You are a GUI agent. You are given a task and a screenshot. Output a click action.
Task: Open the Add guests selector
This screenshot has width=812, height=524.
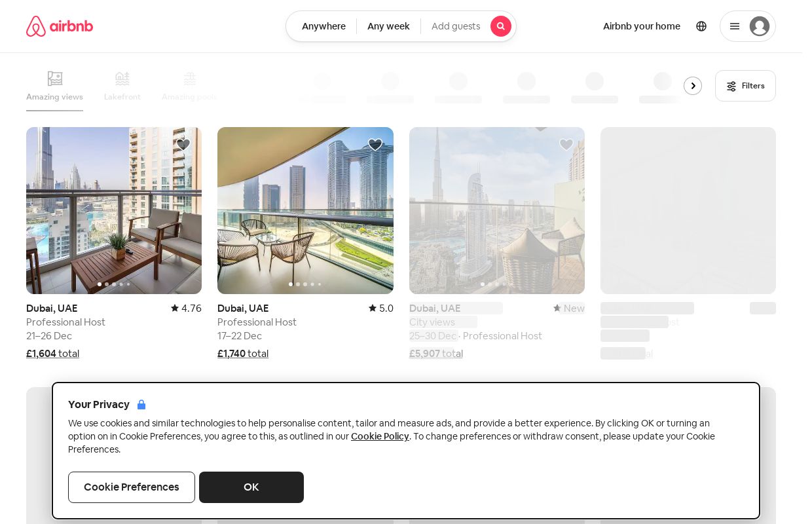(456, 26)
